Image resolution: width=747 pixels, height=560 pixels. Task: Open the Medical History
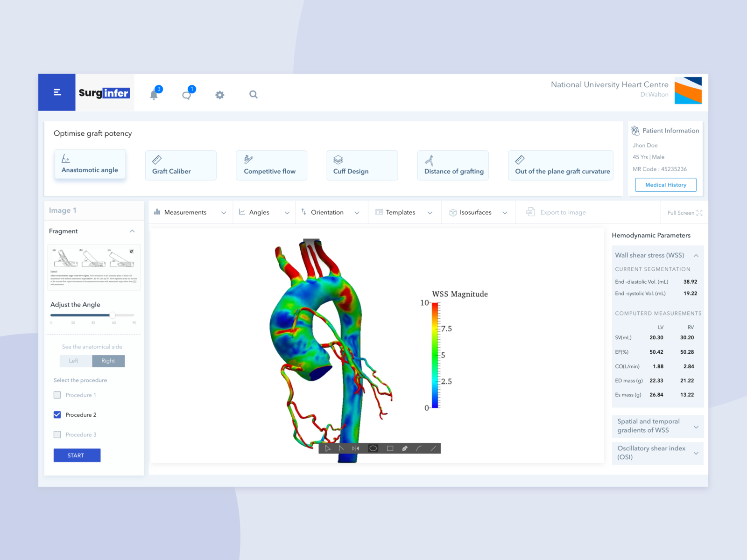coord(665,185)
